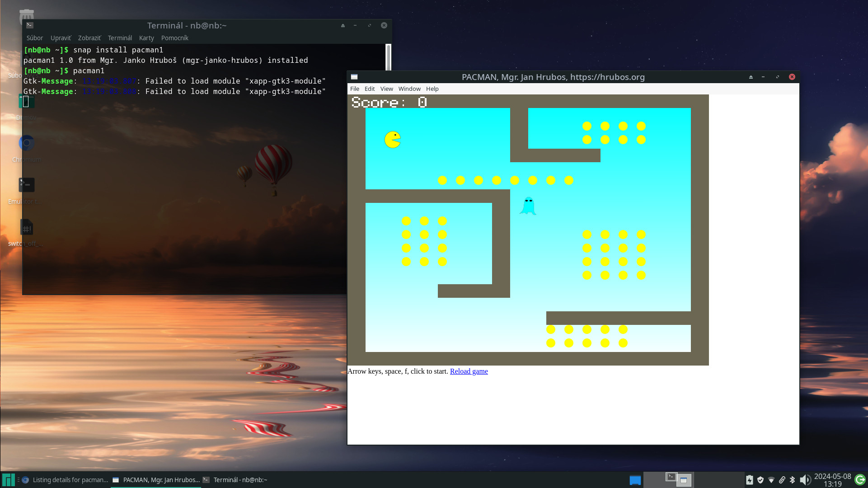Launch Emulátor terminálu desktop icon
Viewport: 868px width, 488px height.
pos(26,185)
